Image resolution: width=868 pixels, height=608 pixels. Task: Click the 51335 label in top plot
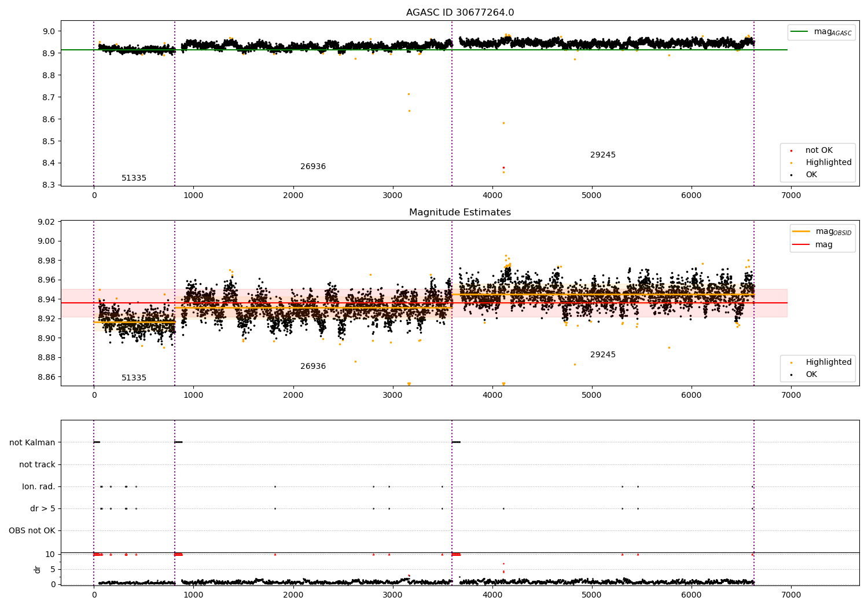(134, 178)
